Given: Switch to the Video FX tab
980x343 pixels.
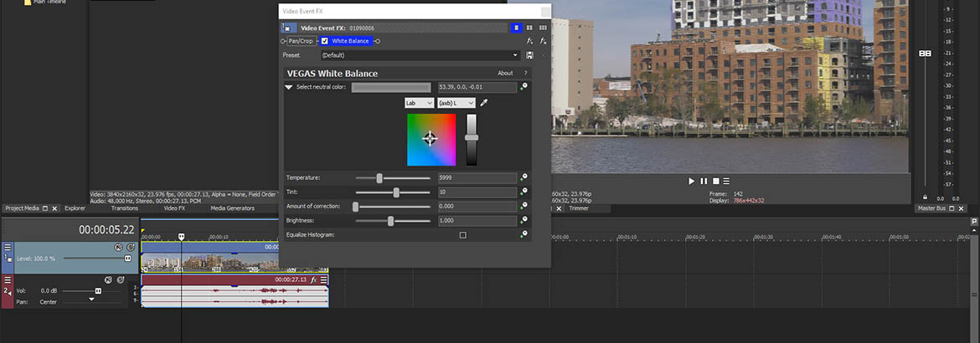Looking at the screenshot, I should [x=174, y=208].
